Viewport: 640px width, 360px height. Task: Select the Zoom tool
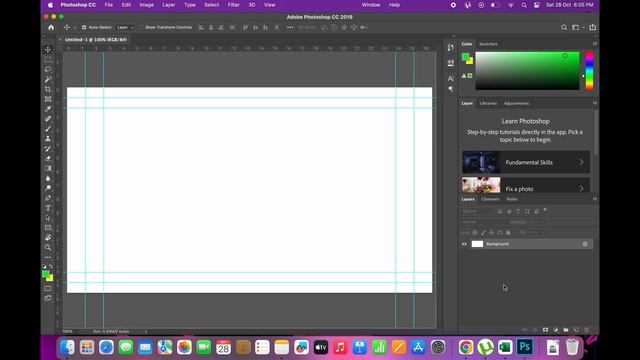point(48,247)
